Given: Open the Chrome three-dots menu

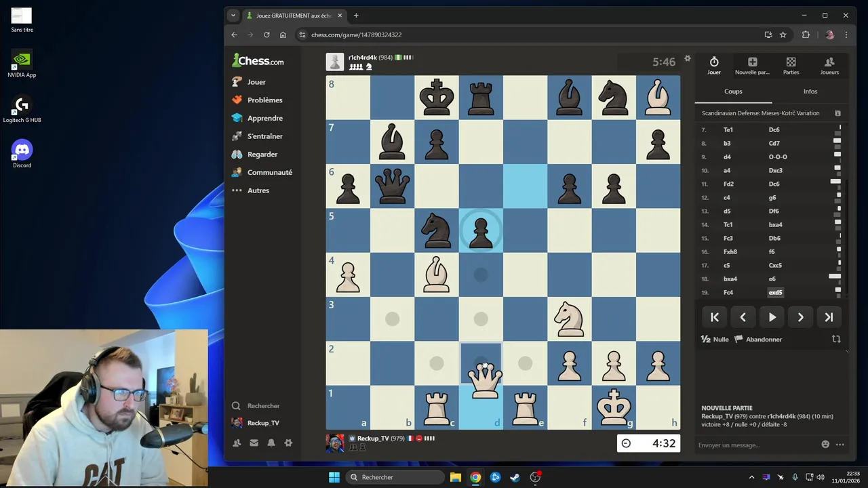Looking at the screenshot, I should tap(846, 35).
